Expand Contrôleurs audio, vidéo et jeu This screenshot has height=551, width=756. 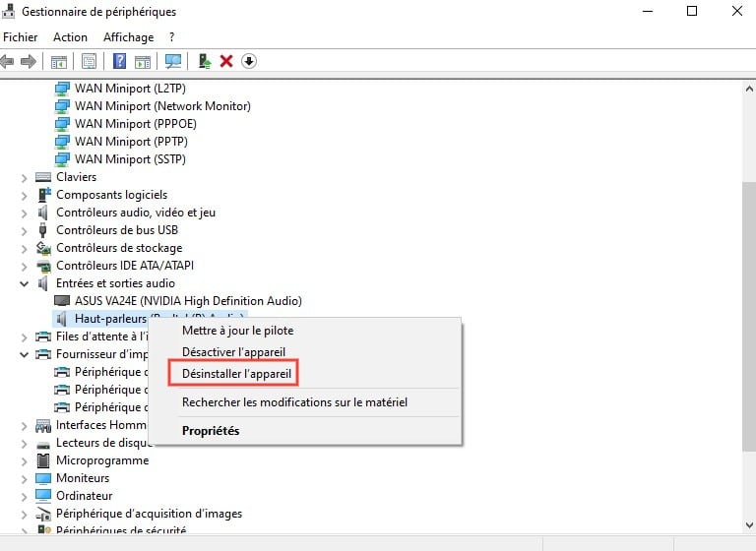[x=24, y=214]
